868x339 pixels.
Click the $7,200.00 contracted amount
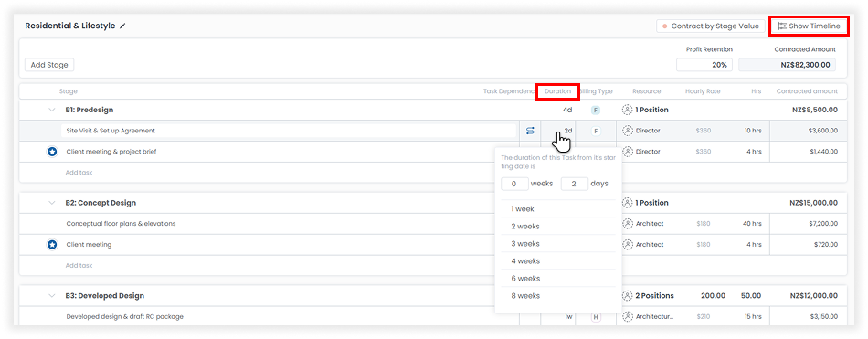click(824, 224)
